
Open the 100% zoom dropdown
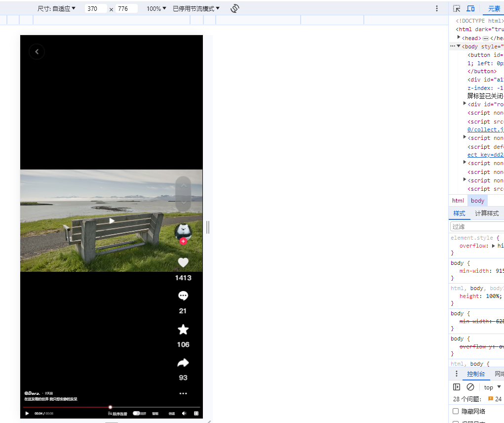point(156,9)
